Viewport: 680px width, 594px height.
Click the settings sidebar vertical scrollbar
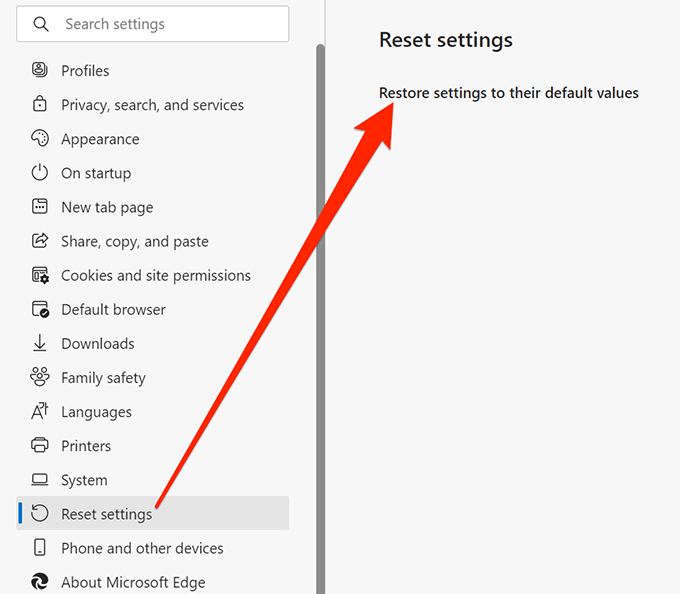(x=320, y=300)
